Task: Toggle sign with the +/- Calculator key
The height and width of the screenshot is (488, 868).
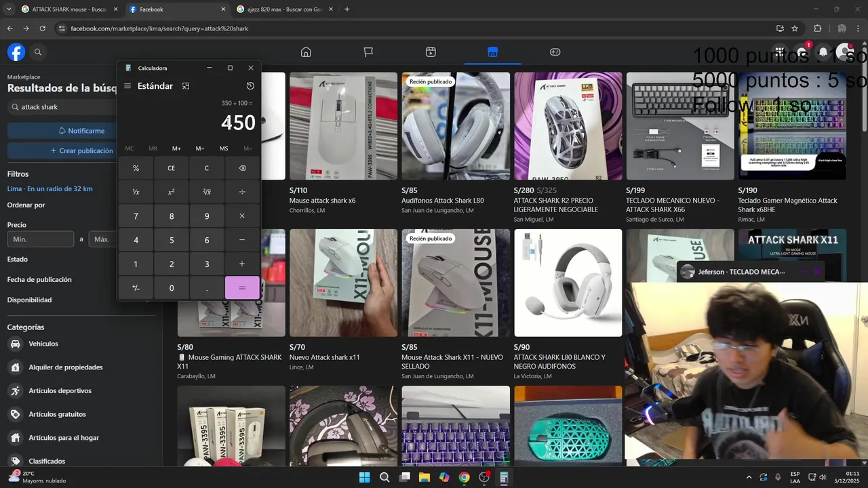Action: pos(136,287)
